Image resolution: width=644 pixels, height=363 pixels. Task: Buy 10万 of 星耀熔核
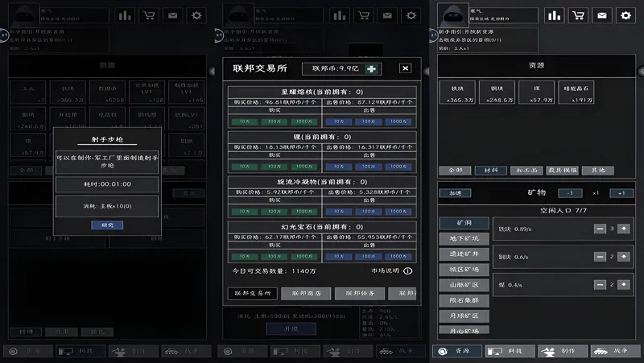click(x=245, y=122)
